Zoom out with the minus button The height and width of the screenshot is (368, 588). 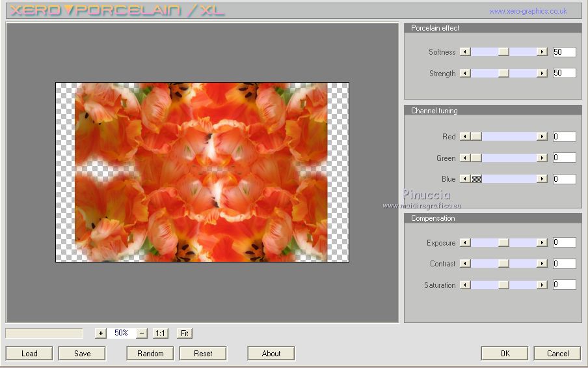click(x=142, y=333)
